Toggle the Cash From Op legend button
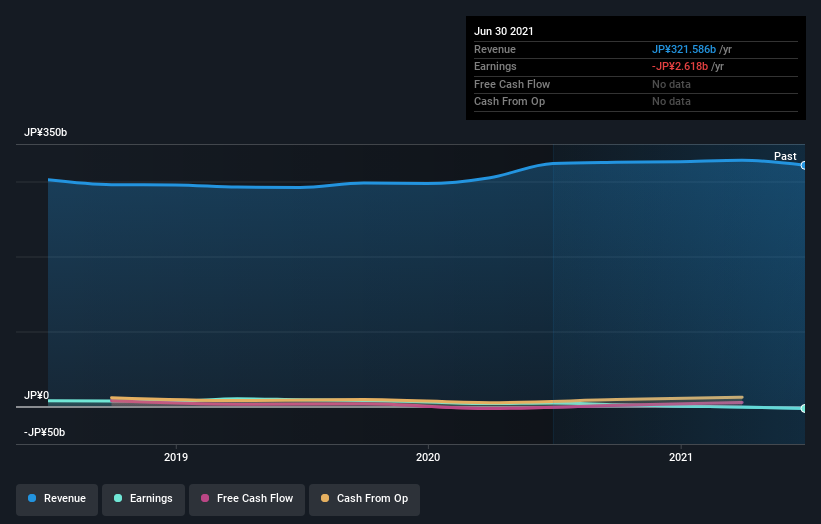821x524 pixels. tap(364, 499)
